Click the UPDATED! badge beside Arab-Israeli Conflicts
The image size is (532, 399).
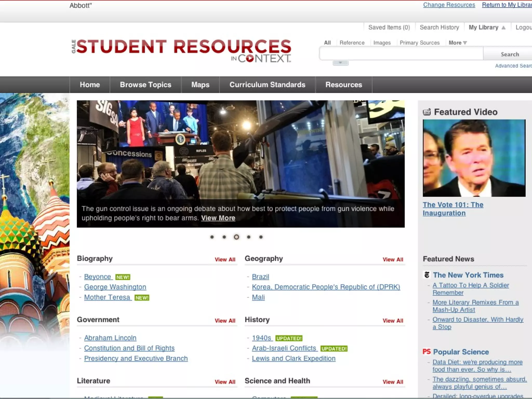334,349
